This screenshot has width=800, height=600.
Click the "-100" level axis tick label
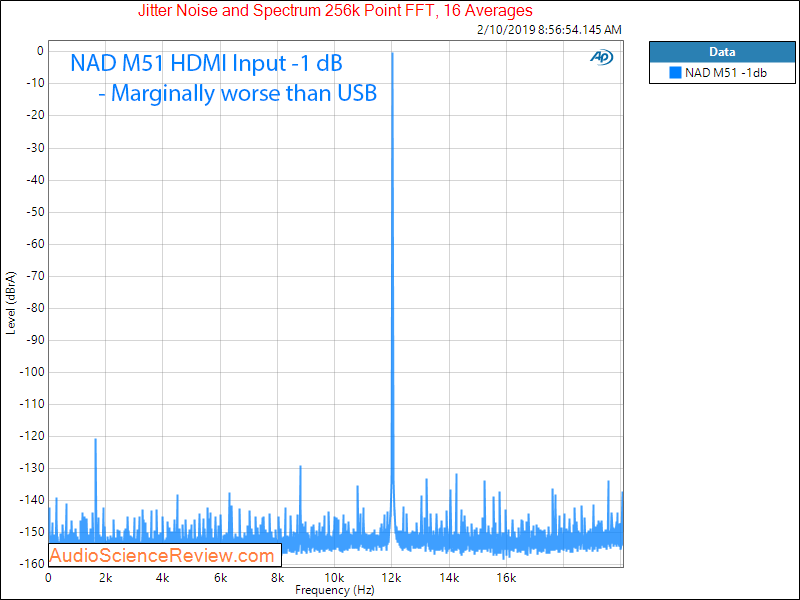(32, 372)
